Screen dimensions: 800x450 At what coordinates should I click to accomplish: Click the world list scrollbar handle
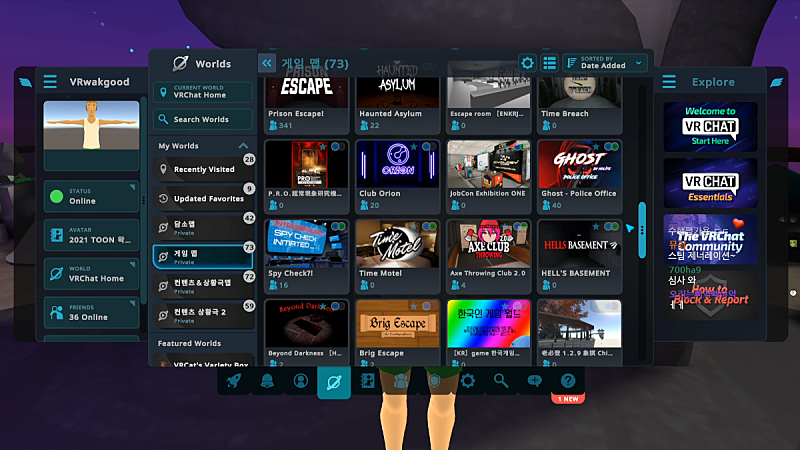(642, 230)
